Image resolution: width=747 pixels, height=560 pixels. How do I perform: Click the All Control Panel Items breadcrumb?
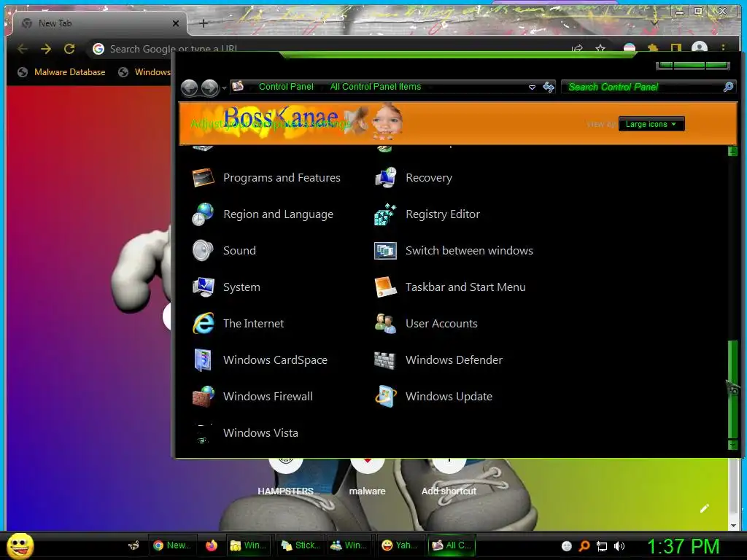click(x=376, y=87)
